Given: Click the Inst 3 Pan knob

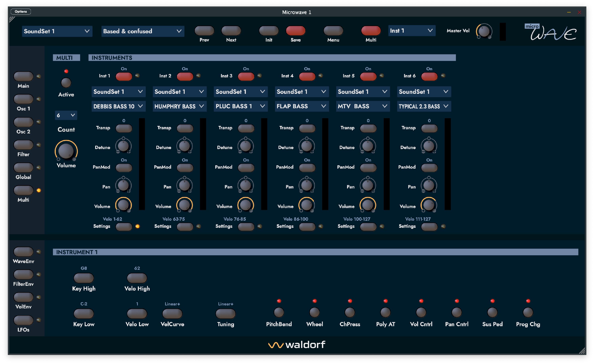Looking at the screenshot, I should click(x=246, y=185).
